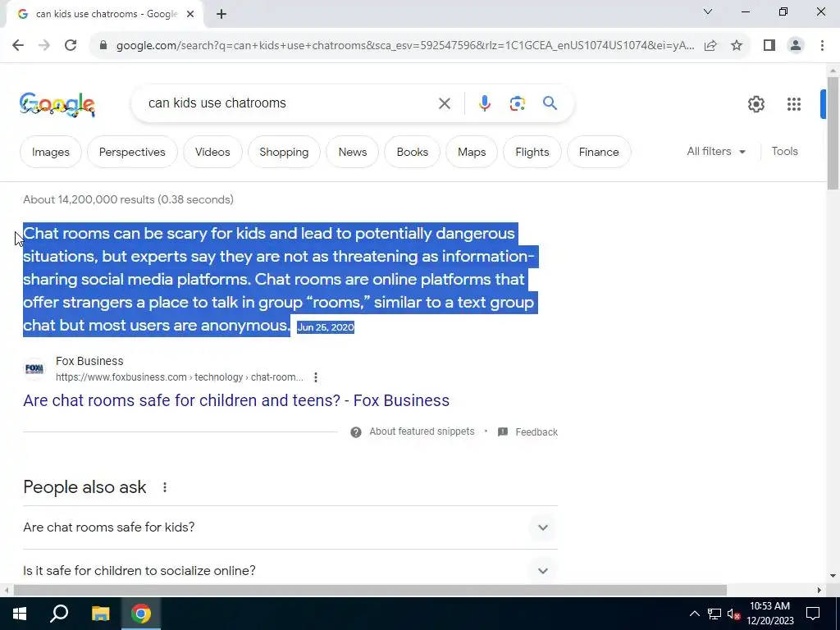Image resolution: width=840 pixels, height=630 pixels.
Task: Start voice search with microphone
Action: [x=484, y=103]
